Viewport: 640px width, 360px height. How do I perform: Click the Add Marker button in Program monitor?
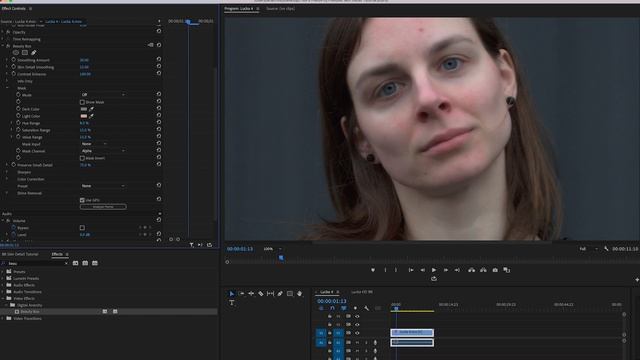pos(373,270)
